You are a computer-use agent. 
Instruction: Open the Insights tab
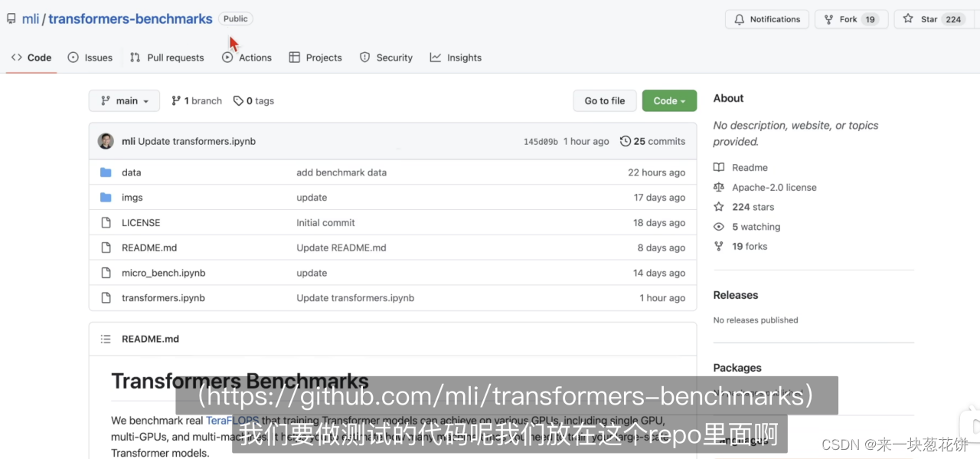[456, 57]
